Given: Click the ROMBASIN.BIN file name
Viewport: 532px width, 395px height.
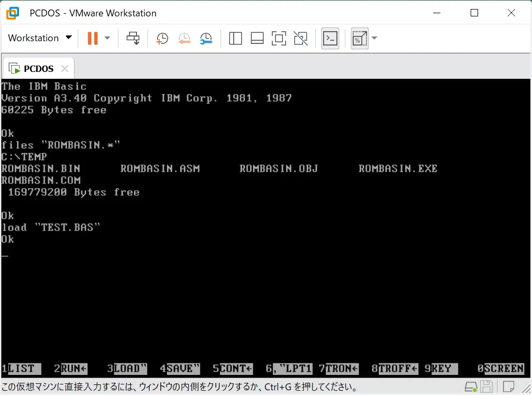Looking at the screenshot, I should point(41,169).
